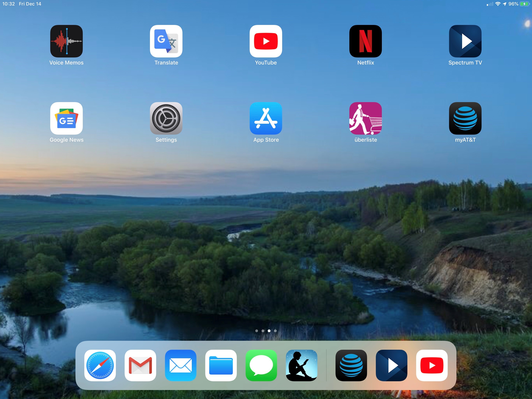Tap the überliste label text
The image size is (532, 399).
coord(366,140)
